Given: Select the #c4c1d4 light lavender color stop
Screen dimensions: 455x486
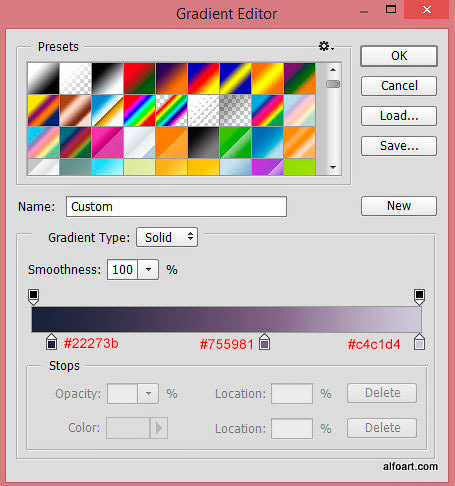Looking at the screenshot, I should 419,342.
